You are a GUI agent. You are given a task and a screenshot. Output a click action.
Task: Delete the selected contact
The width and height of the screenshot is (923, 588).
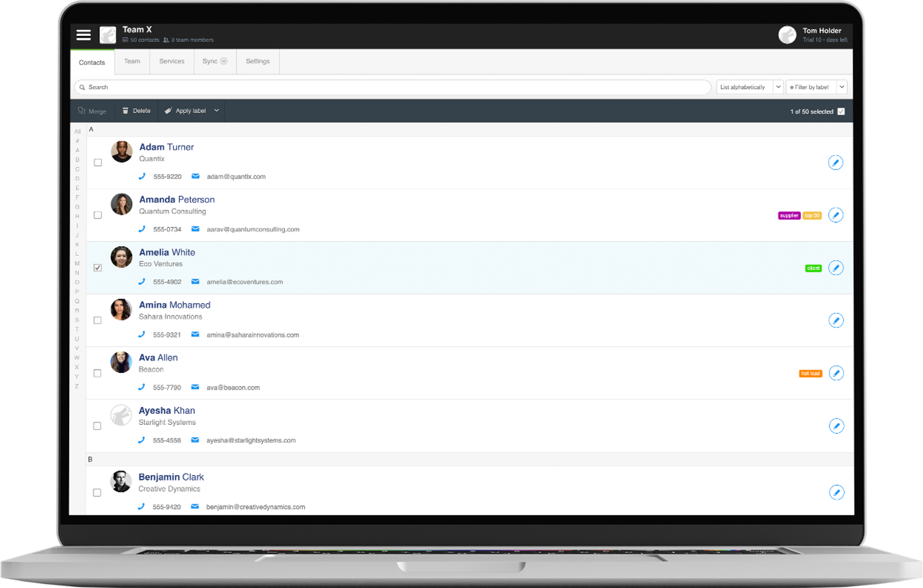tap(136, 111)
